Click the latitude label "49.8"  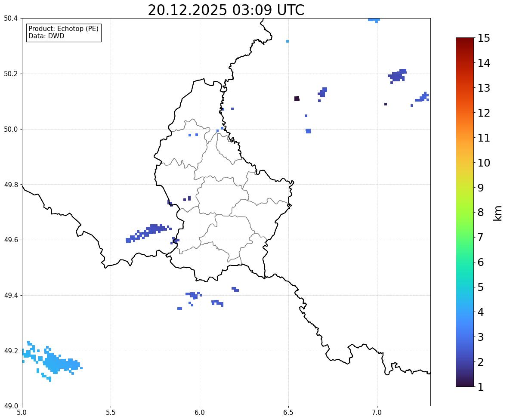tap(11, 185)
